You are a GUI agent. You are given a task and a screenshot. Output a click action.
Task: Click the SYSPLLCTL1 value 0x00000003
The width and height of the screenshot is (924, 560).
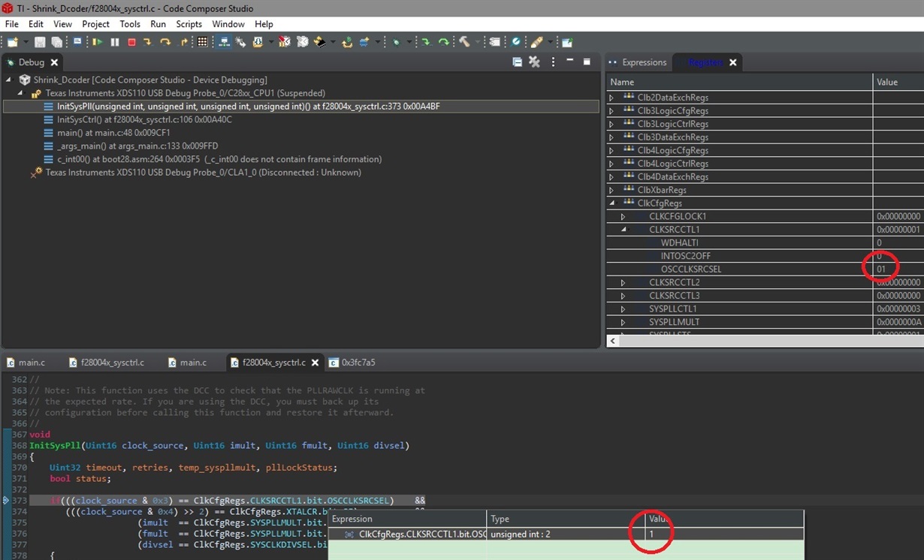(898, 309)
